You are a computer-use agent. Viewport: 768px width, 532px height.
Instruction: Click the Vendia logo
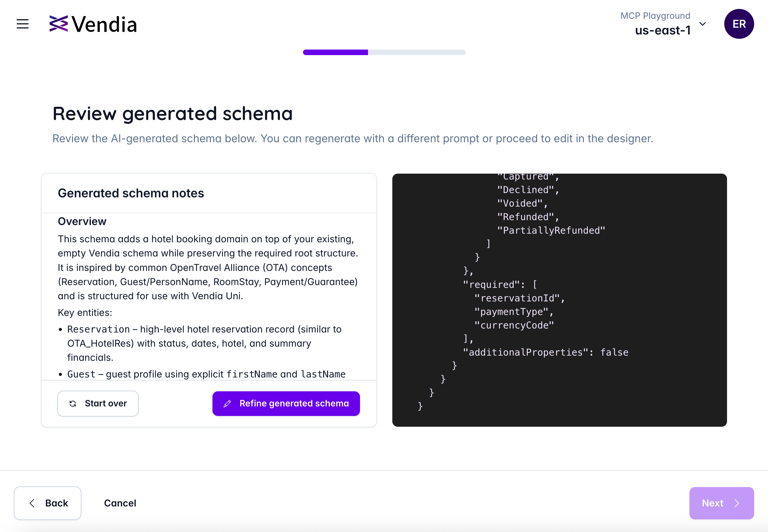click(93, 24)
